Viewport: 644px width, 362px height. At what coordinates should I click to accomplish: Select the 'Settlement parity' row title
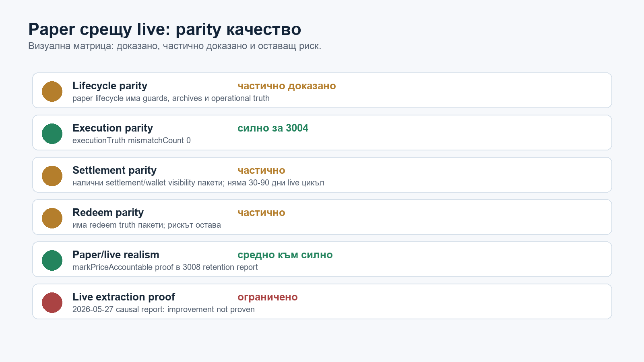coord(114,171)
